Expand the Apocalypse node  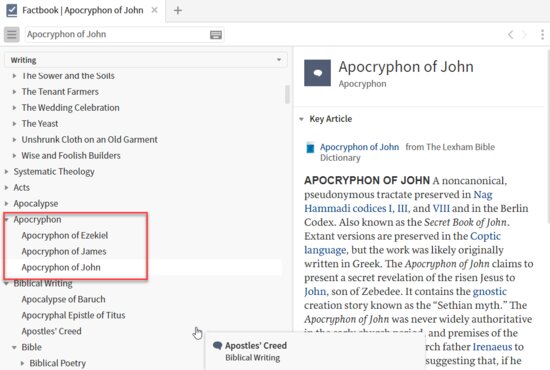[x=7, y=203]
